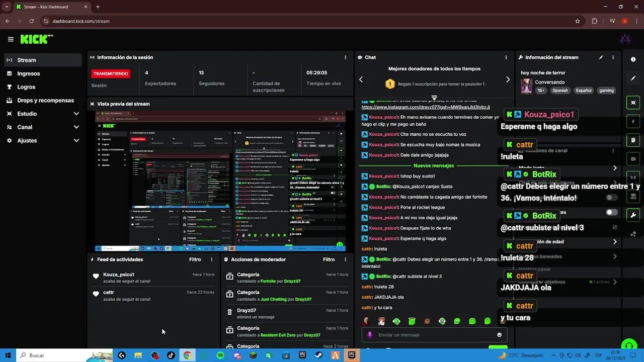Click the purple microphone icon in chat input
This screenshot has width=644, height=362.
370,335
